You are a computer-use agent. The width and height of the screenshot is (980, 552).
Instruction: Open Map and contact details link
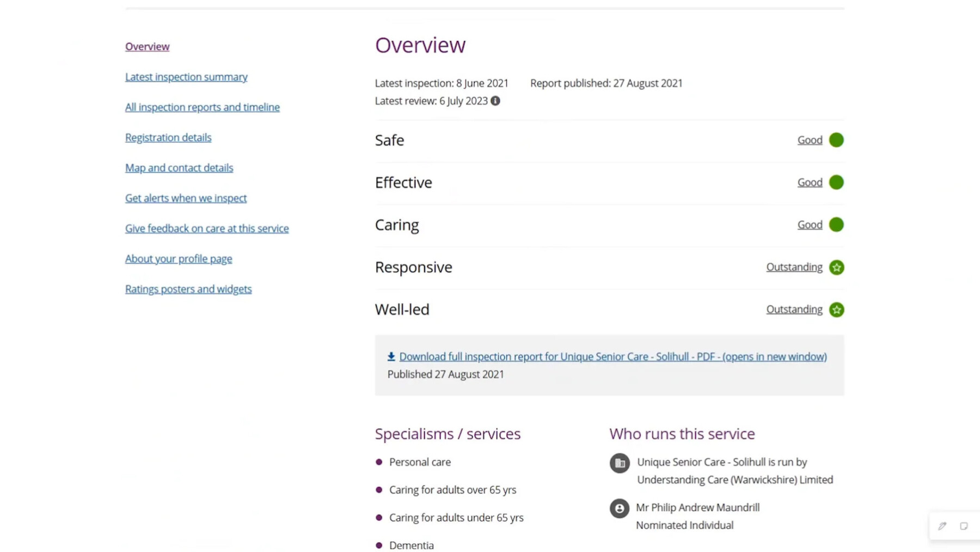(x=179, y=168)
